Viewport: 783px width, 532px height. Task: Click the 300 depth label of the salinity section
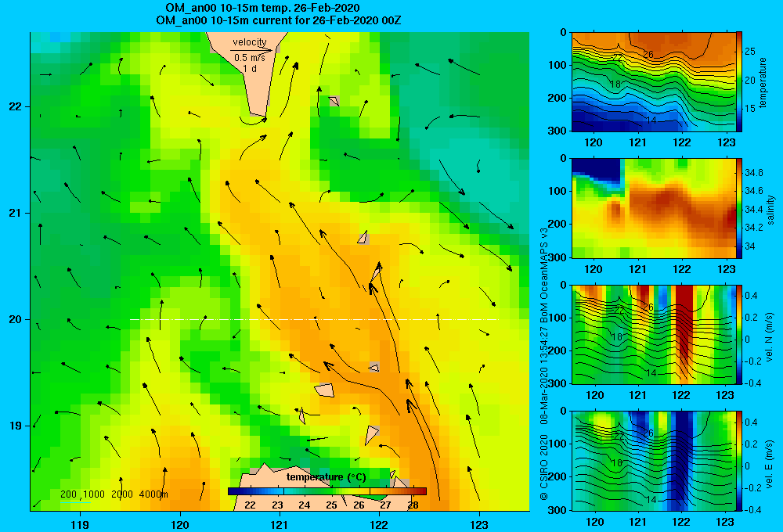557,257
